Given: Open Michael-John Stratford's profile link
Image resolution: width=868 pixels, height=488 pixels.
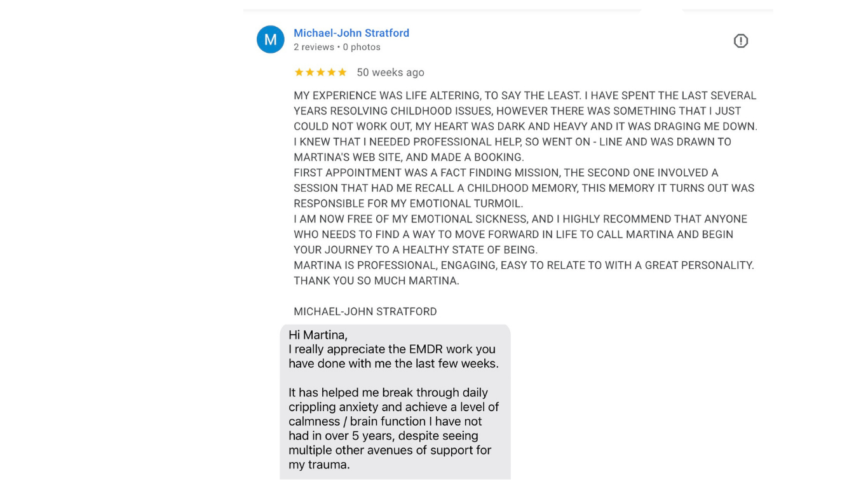Looking at the screenshot, I should coord(351,33).
